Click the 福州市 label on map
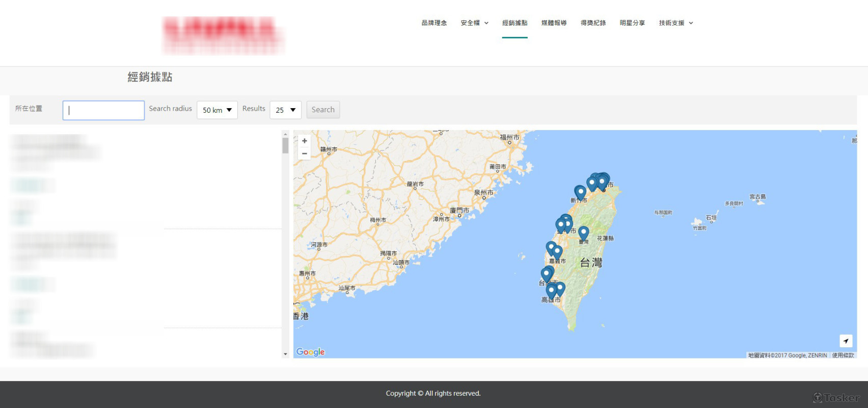The width and height of the screenshot is (868, 408). (x=509, y=137)
